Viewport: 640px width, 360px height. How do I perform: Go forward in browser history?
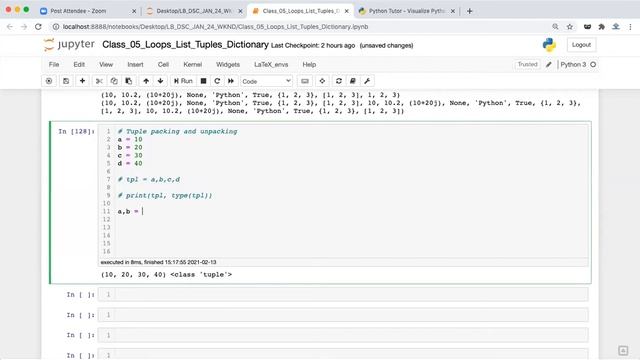[x=24, y=27]
